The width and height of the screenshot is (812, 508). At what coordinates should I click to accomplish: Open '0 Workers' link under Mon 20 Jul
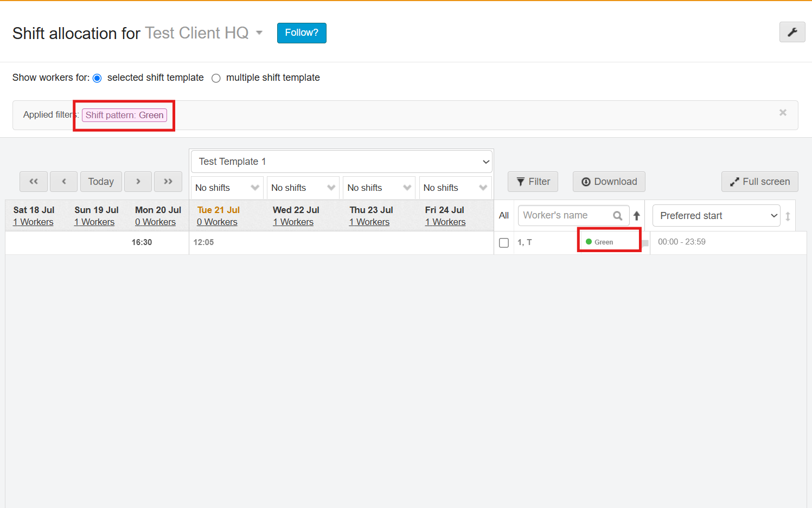156,222
